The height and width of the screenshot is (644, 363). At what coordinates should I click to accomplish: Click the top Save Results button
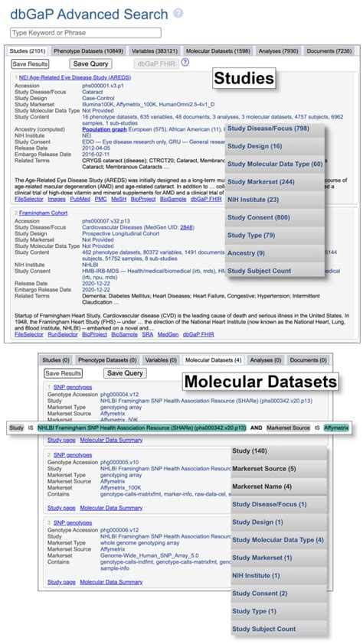[30, 64]
